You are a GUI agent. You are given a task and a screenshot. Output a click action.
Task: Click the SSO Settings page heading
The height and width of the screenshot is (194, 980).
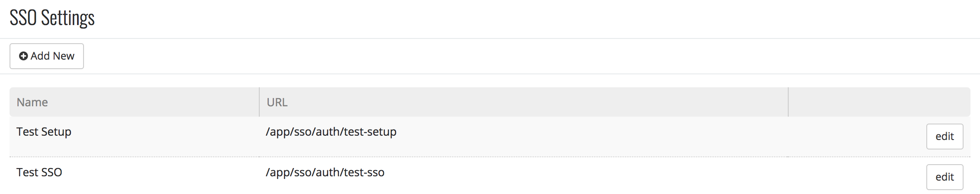(52, 18)
